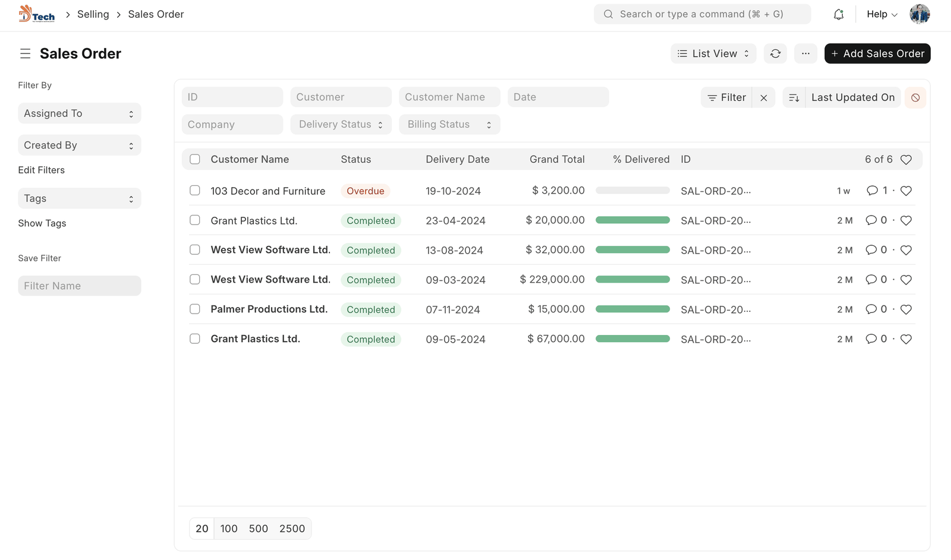
Task: Tick checkbox for 103 Decor and Furniture
Action: pos(195,191)
